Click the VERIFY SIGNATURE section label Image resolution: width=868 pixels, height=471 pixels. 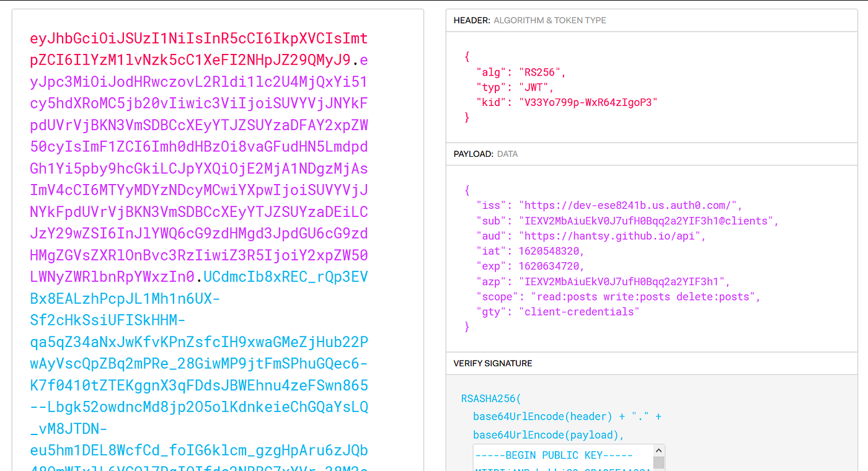(x=493, y=363)
